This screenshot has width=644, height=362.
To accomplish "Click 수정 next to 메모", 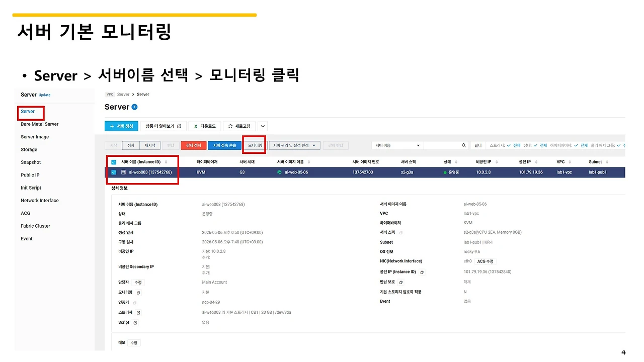I will click(x=134, y=343).
